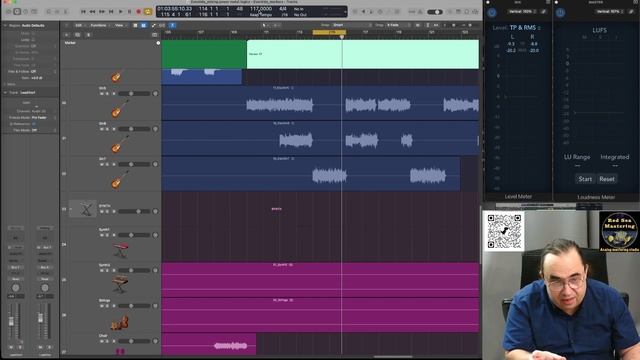
Task: Select the Choir audio region
Action: [x=209, y=344]
